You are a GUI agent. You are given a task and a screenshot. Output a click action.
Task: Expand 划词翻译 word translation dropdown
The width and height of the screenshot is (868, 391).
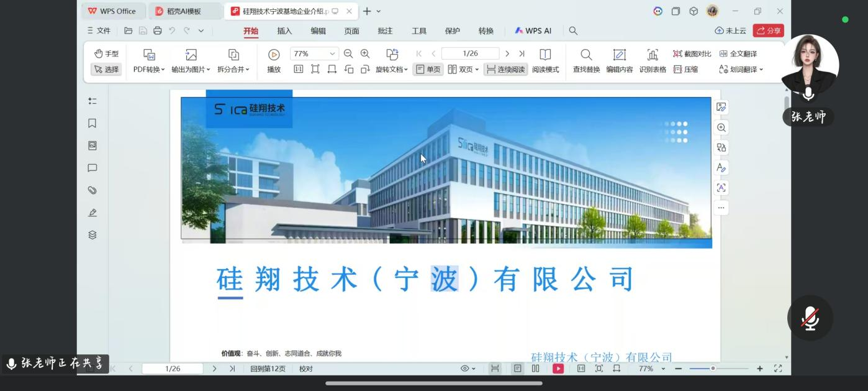click(741, 70)
